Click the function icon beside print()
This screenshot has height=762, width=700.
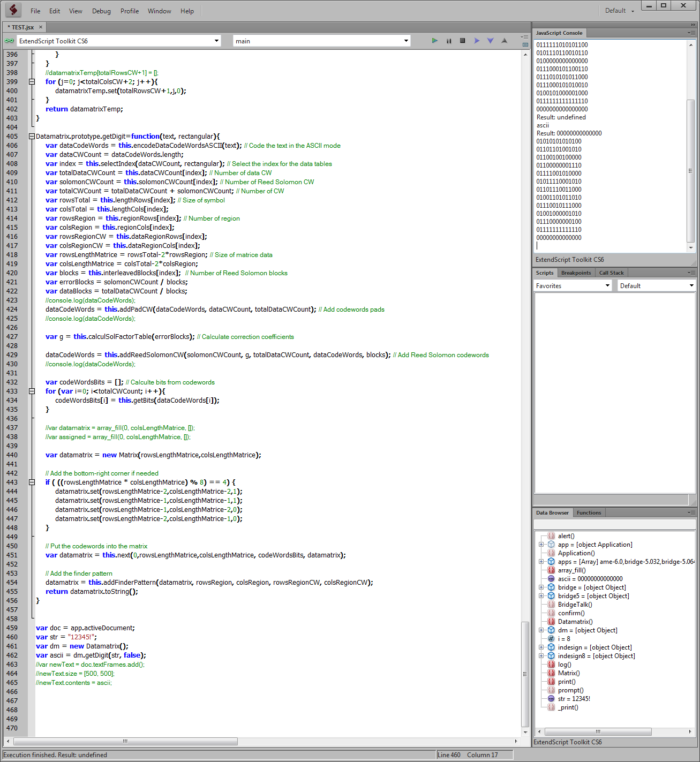[x=551, y=682]
